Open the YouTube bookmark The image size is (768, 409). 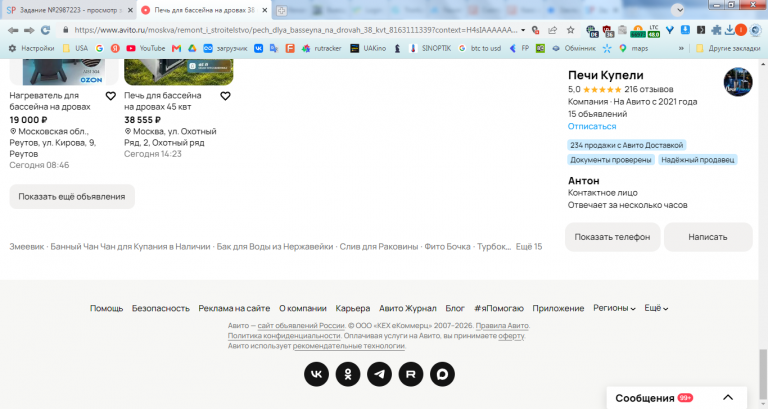[x=145, y=48]
